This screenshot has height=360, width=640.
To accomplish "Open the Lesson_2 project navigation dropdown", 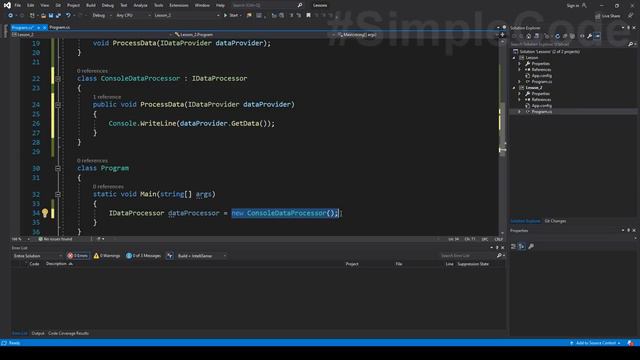I will [91, 35].
